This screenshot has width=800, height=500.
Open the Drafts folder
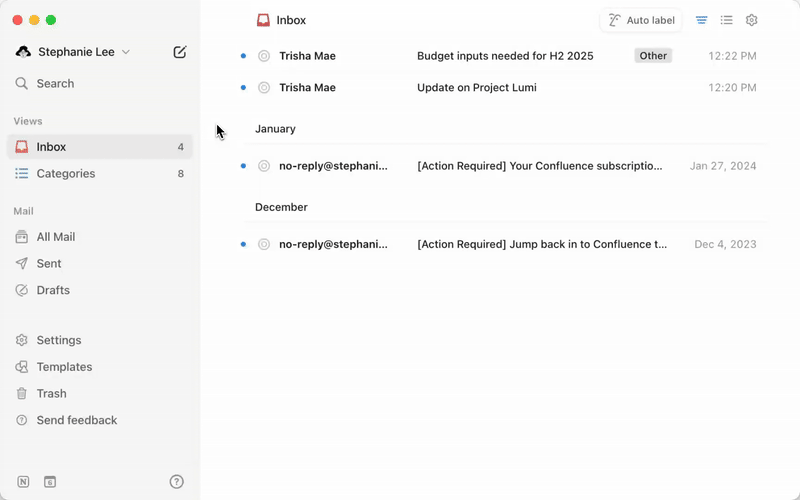click(x=53, y=290)
